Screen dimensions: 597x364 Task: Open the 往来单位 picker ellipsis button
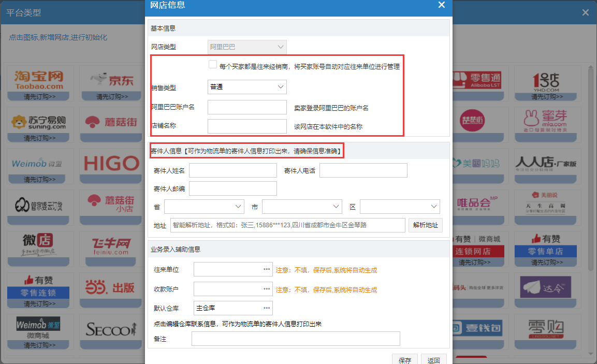click(267, 269)
